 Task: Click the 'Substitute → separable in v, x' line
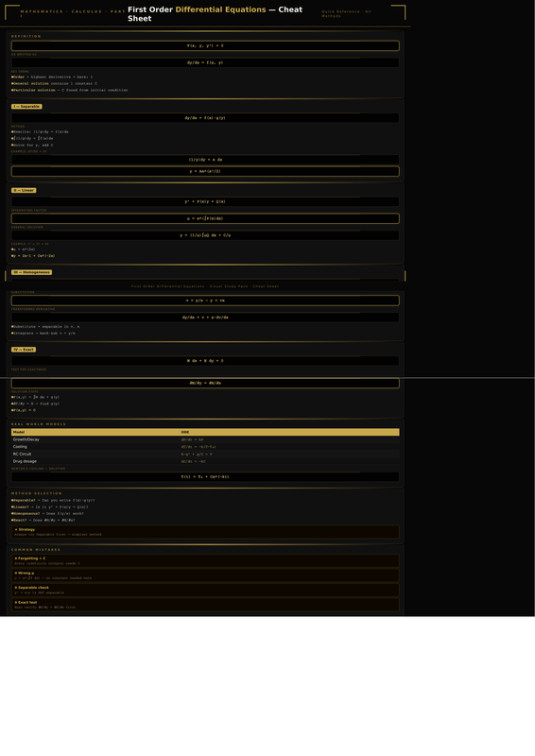tap(45, 327)
